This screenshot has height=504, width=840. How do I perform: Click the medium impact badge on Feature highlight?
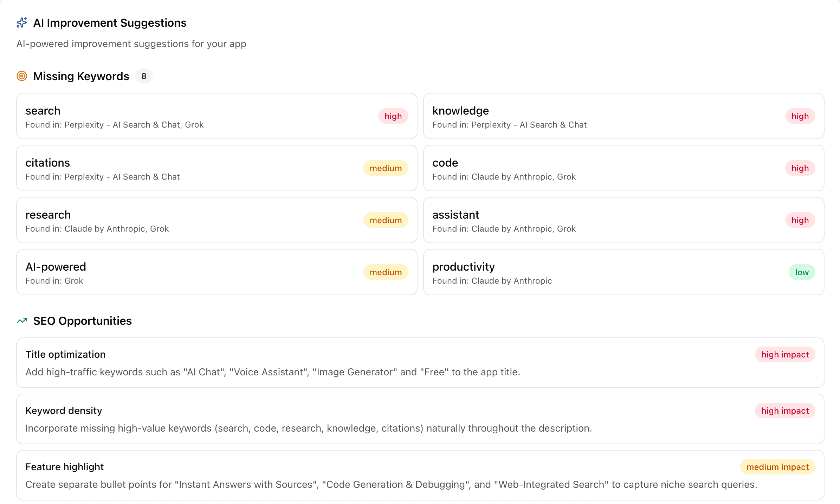777,467
